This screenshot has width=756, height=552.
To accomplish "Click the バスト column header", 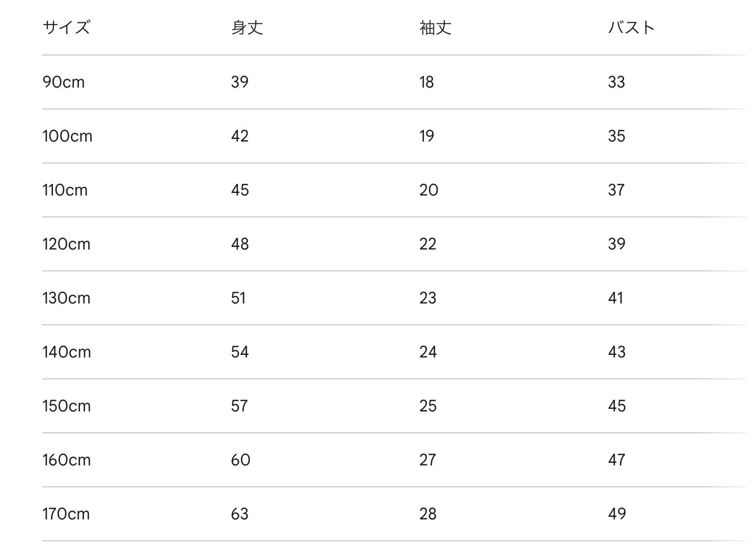I will (x=631, y=27).
